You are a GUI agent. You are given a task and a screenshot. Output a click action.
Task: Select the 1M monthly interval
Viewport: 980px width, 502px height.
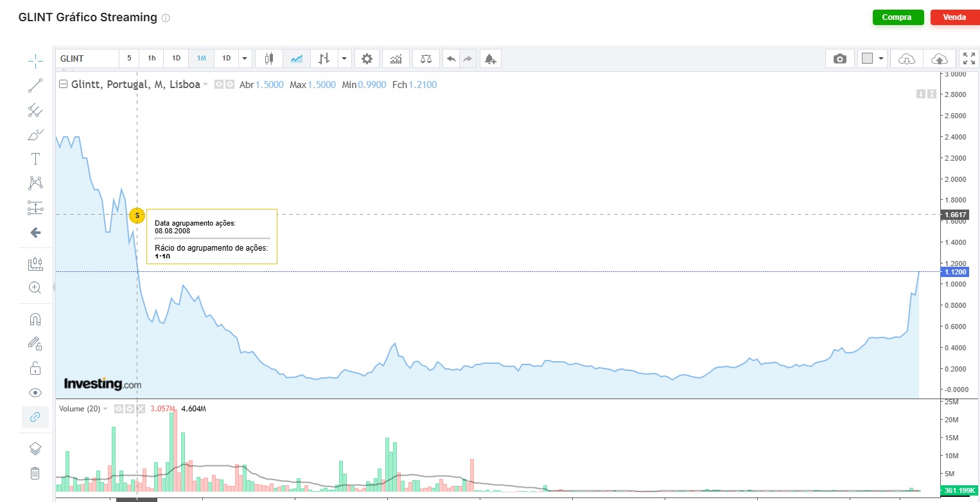tap(202, 58)
